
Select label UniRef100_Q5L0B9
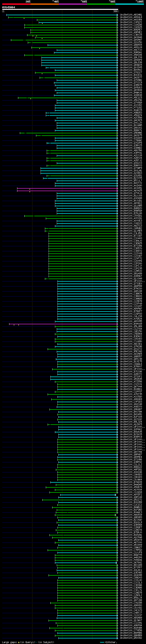(x=131, y=326)
